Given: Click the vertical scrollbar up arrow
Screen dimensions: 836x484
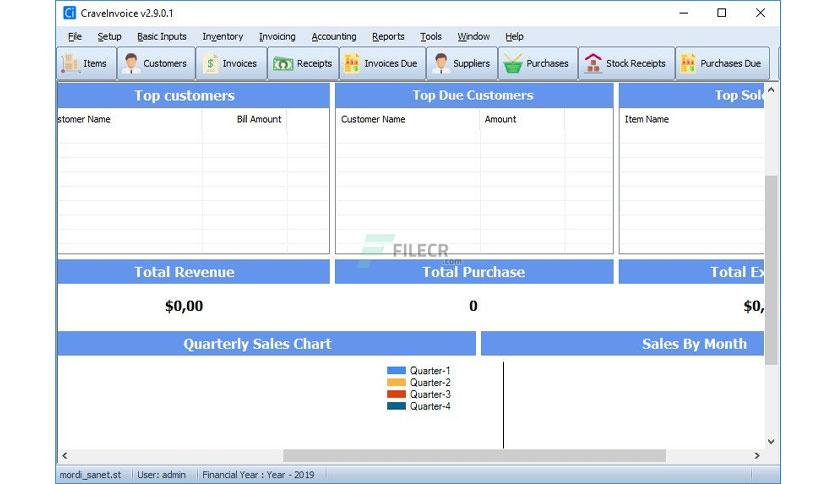Looking at the screenshot, I should pos(771,90).
